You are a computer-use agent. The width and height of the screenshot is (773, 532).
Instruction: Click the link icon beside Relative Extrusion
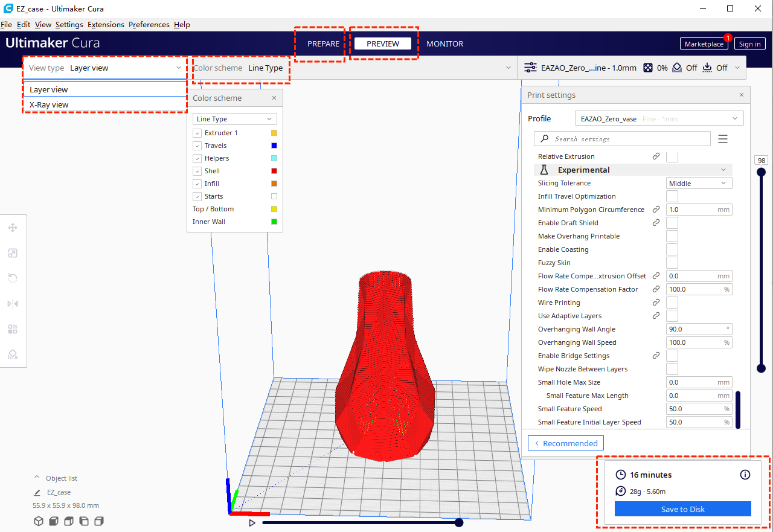tap(656, 156)
